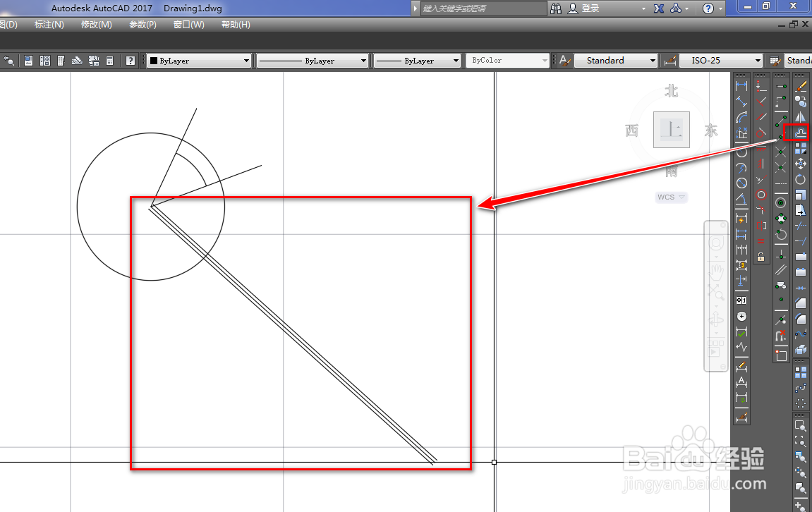Select the Blend Curves tool
Image resolution: width=812 pixels, height=512 pixels.
801,334
